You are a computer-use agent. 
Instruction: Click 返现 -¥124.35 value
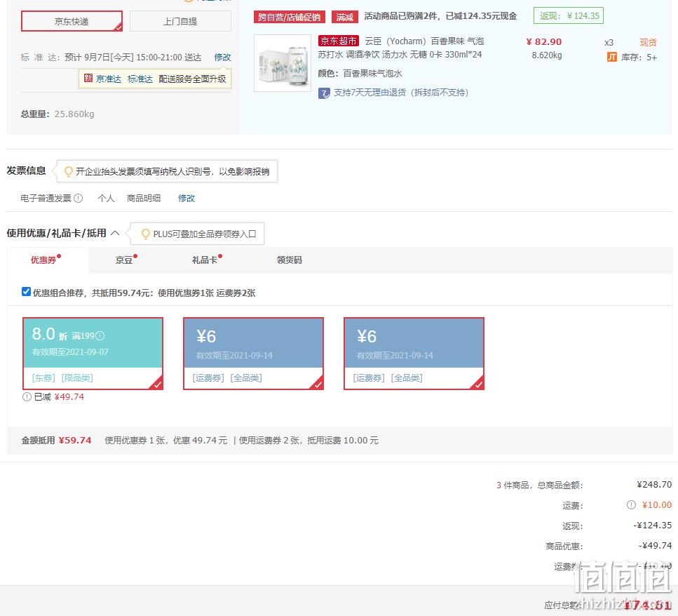tap(653, 525)
